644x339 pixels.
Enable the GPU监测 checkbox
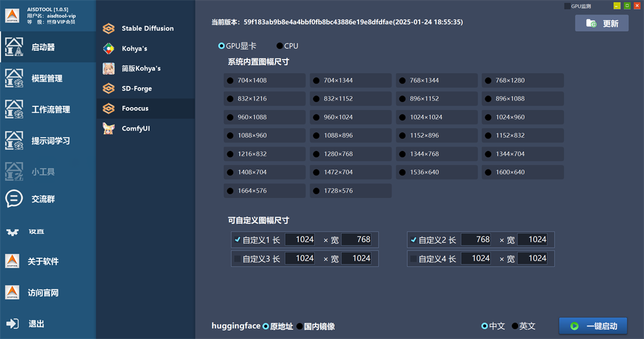click(x=567, y=6)
